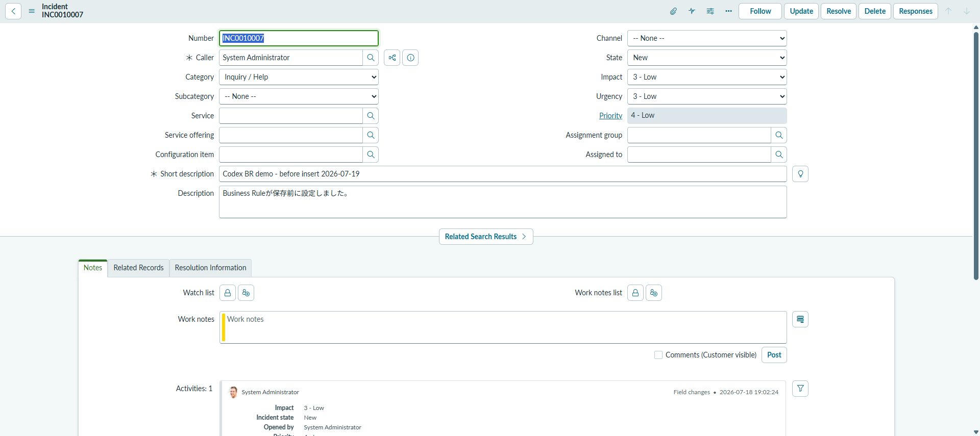The width and height of the screenshot is (980, 436).
Task: Open Assignment group lookup search icon
Action: (x=779, y=135)
